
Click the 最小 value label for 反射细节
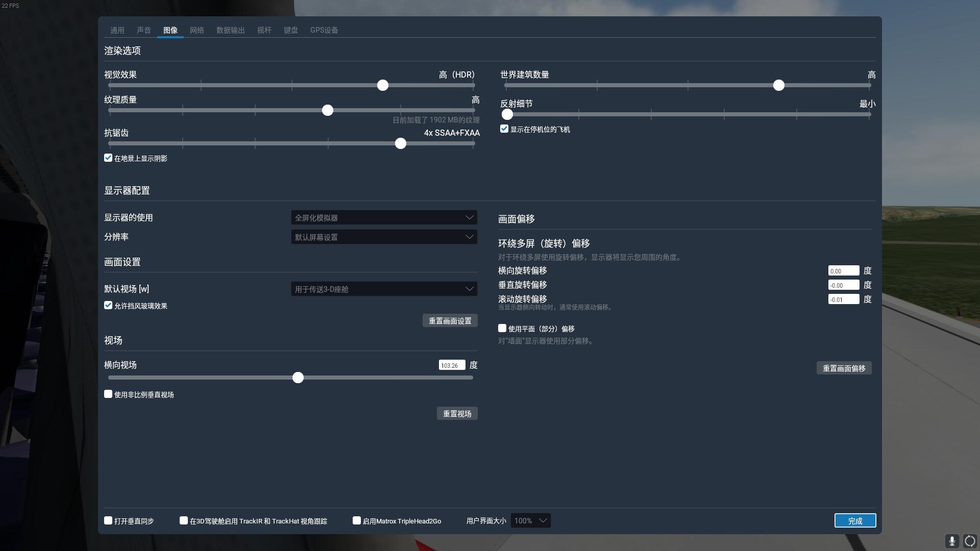[867, 104]
